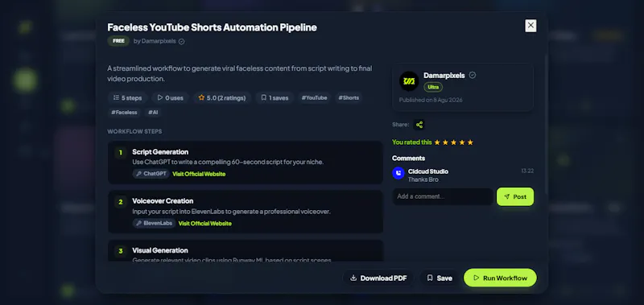Click the step number 1 badge
The height and width of the screenshot is (305, 644).
pyautogui.click(x=120, y=153)
